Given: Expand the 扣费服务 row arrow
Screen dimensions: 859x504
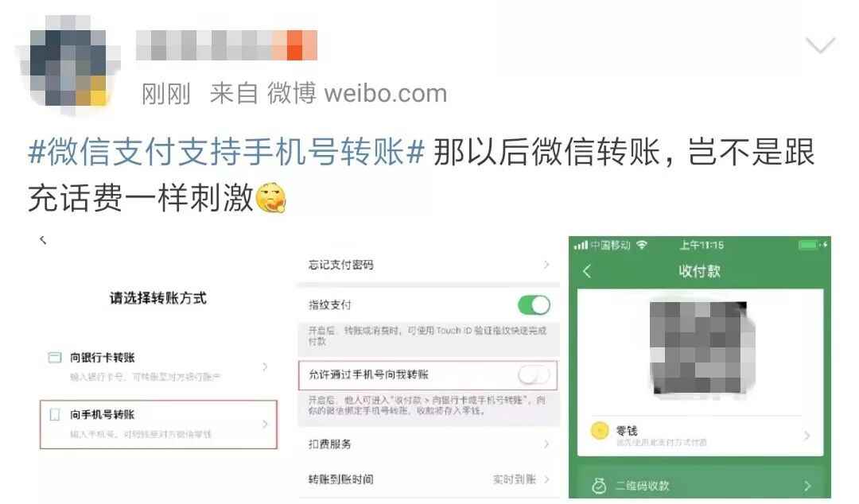Looking at the screenshot, I should point(546,444).
